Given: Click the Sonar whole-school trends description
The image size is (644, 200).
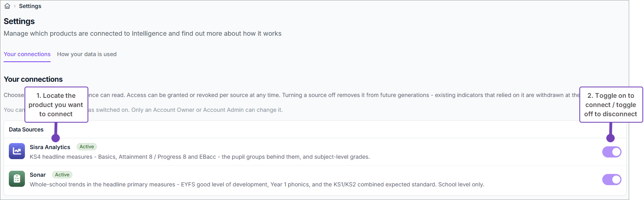Looking at the screenshot, I should click(257, 184).
